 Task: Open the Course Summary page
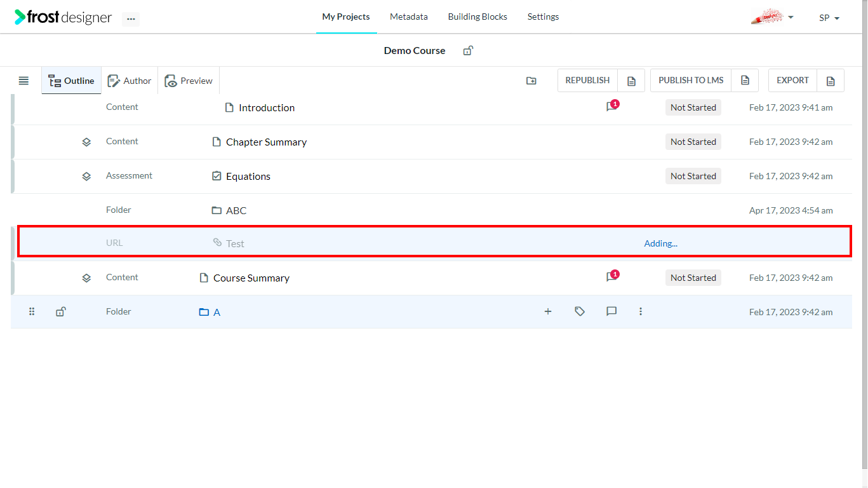coord(251,278)
